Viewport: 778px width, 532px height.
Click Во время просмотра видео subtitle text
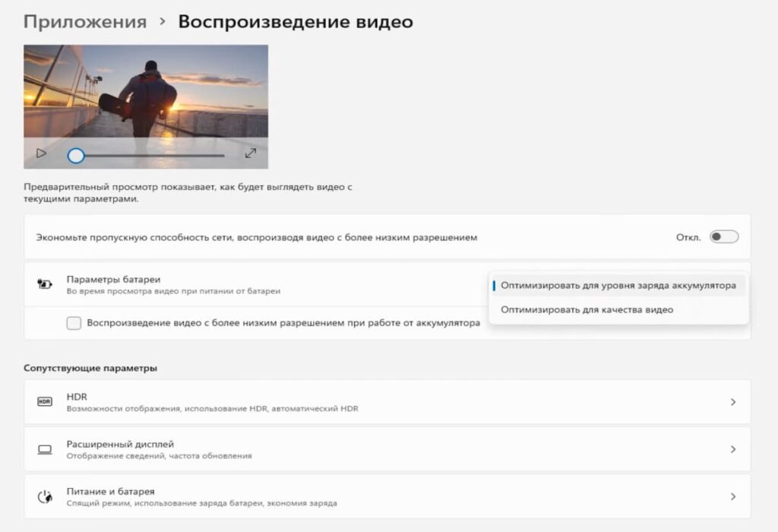click(x=173, y=291)
